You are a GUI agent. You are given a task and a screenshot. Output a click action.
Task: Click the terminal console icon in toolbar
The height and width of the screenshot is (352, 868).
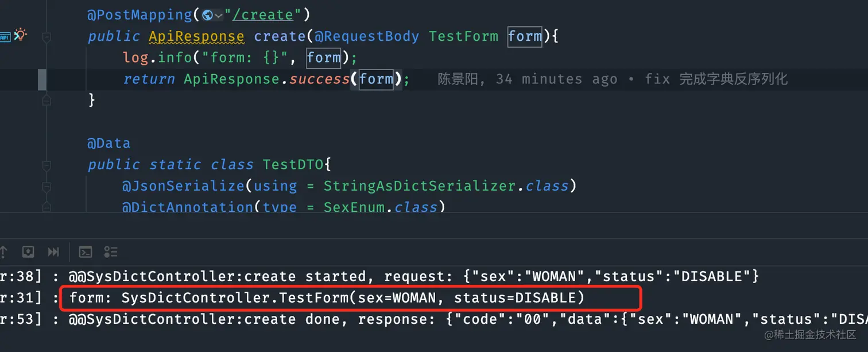(x=86, y=252)
